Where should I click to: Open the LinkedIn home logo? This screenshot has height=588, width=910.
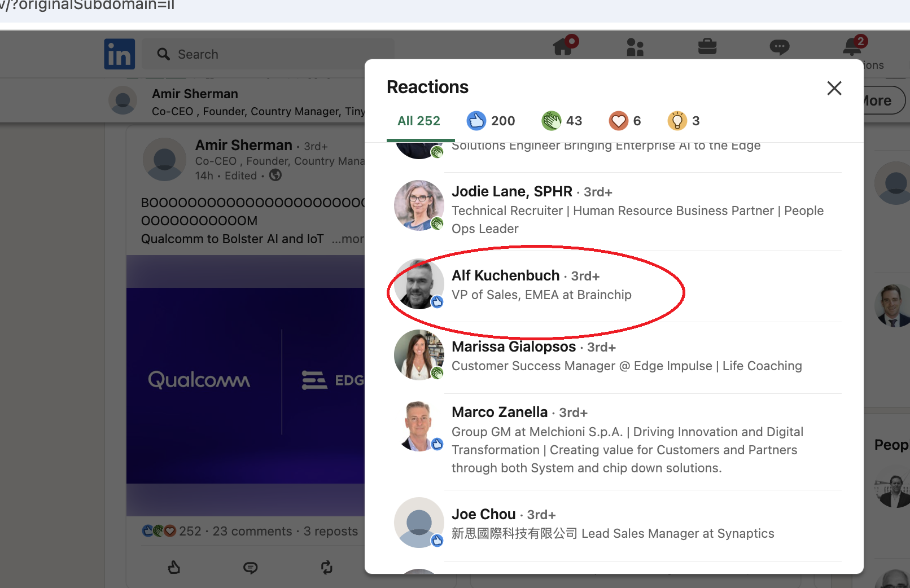click(120, 54)
